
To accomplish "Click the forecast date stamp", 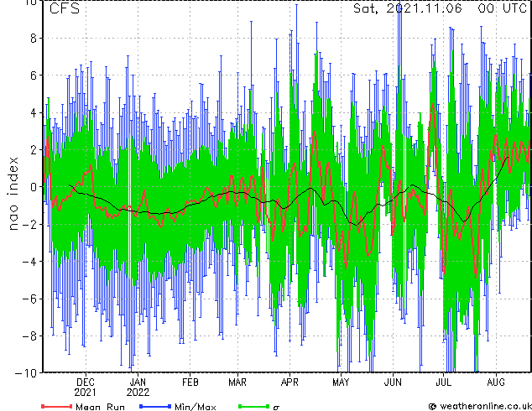I will 440,8.
